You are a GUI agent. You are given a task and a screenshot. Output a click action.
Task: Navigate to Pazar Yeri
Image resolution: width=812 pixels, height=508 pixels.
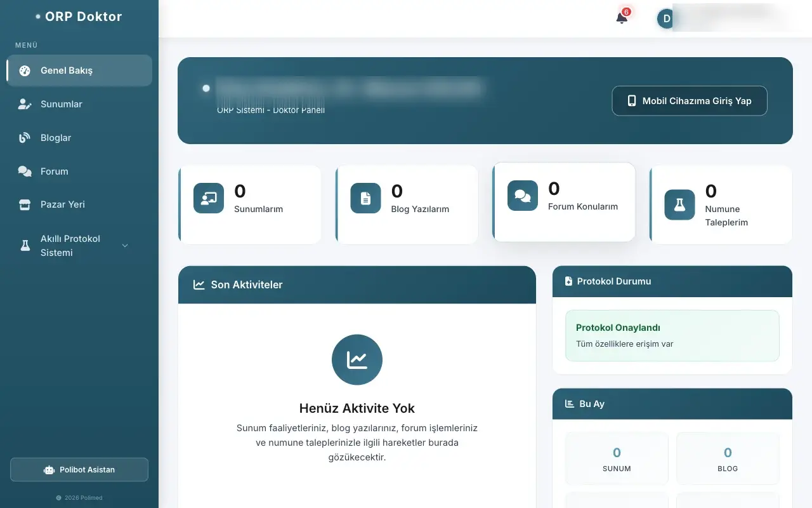pyautogui.click(x=79, y=204)
